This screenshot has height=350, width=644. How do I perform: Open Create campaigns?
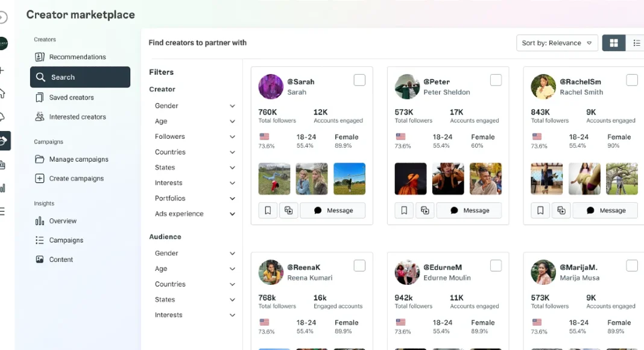point(80,178)
